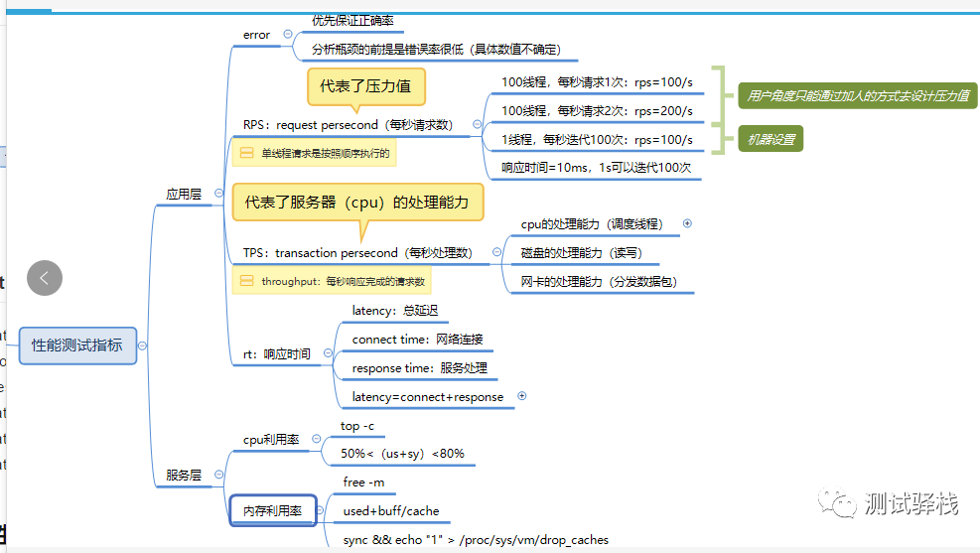Collapse the 内存利用率 branch
The height and width of the screenshot is (553, 980).
pyautogui.click(x=320, y=510)
